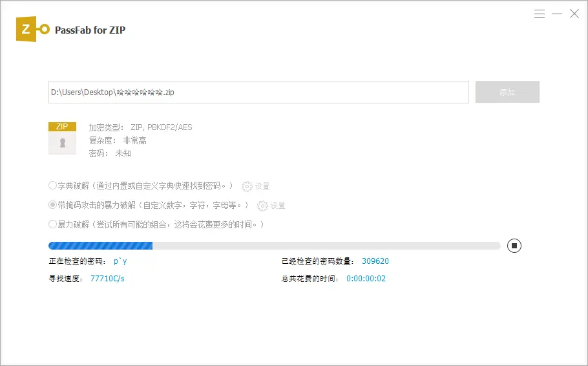Open the hamburger menu icon
This screenshot has width=588, height=366.
(540, 14)
